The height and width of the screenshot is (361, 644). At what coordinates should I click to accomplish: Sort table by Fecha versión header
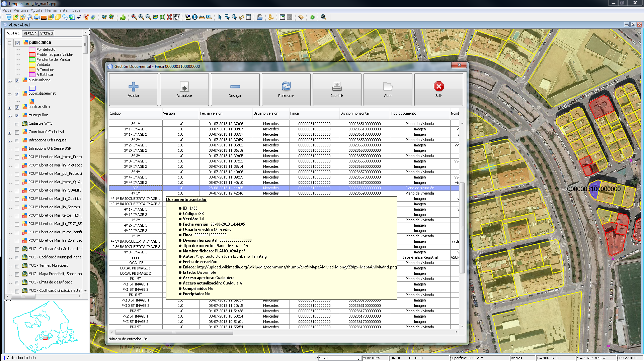[226, 113]
